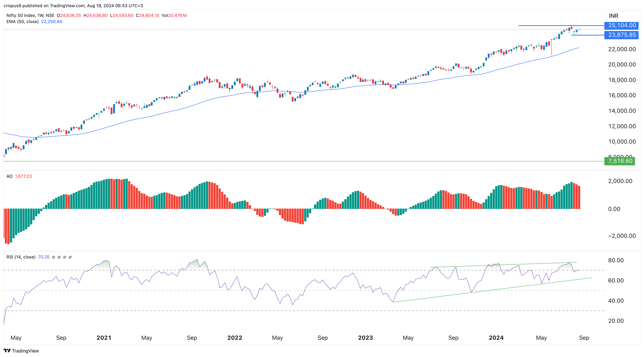This screenshot has width=644, height=357.
Task: Click the 60.00 label on RSI axis
Action: [x=616, y=280]
